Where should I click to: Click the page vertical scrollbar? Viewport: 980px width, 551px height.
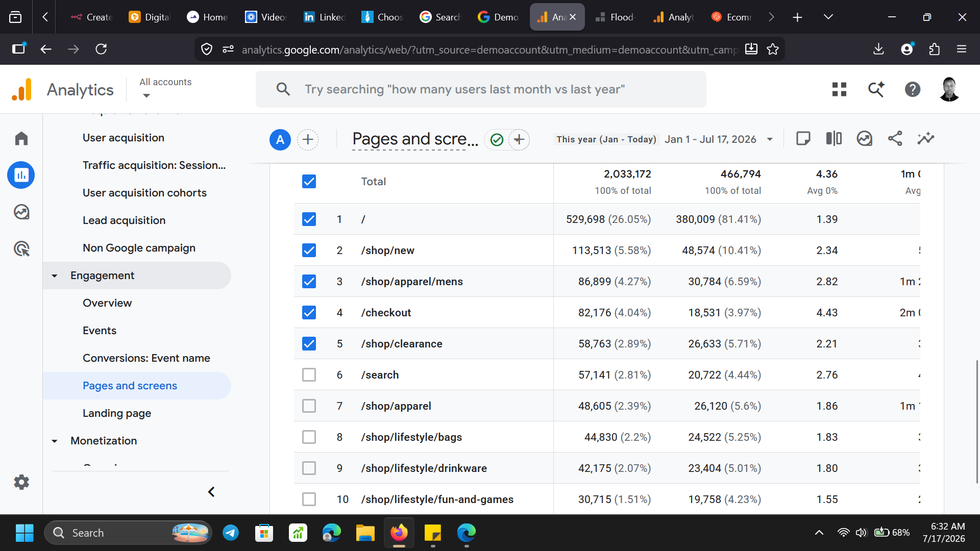coord(977,421)
